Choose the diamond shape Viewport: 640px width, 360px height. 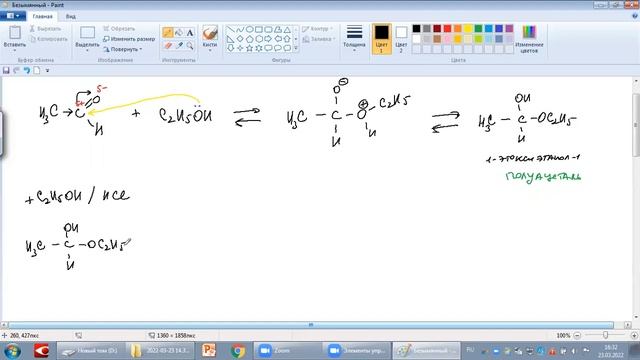pos(240,39)
